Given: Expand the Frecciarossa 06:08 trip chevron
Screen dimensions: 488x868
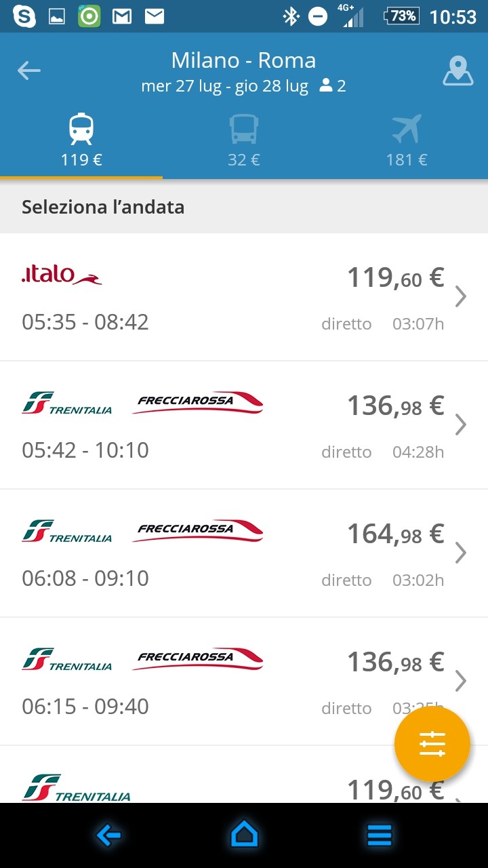Looking at the screenshot, I should pyautogui.click(x=461, y=553).
